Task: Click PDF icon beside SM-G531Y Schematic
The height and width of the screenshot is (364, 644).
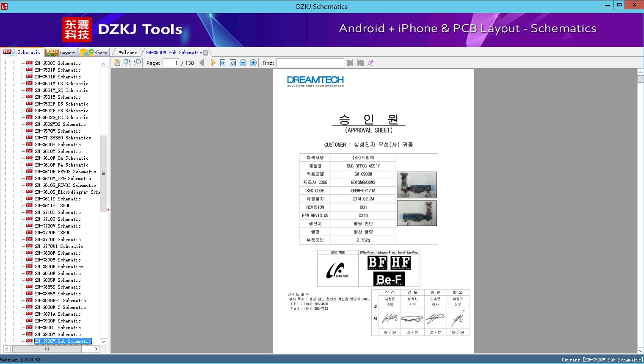Action: pos(29,97)
